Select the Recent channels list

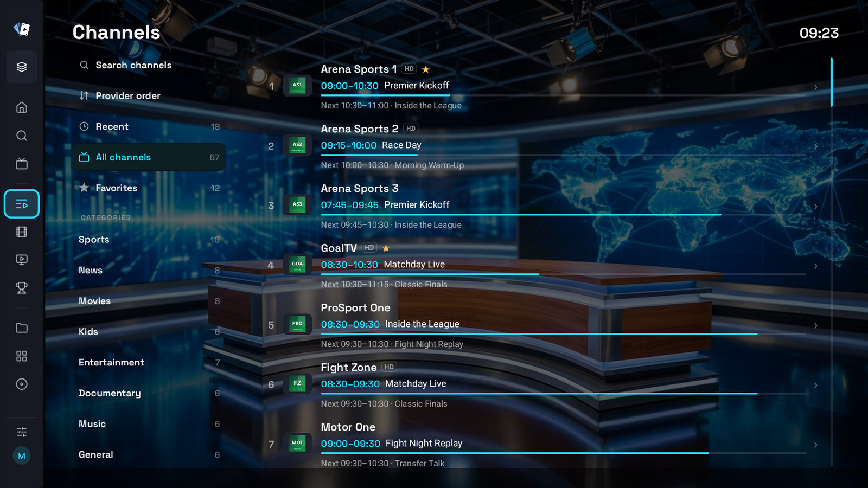149,126
